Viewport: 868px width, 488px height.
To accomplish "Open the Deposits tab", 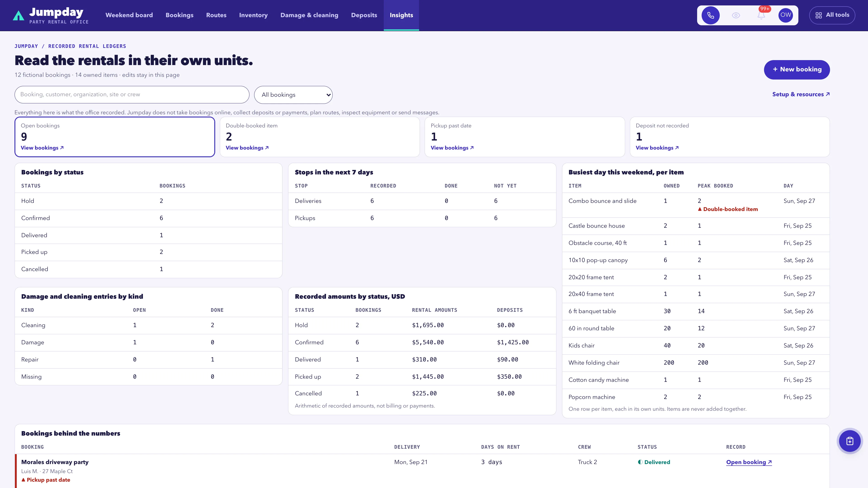I will click(364, 15).
